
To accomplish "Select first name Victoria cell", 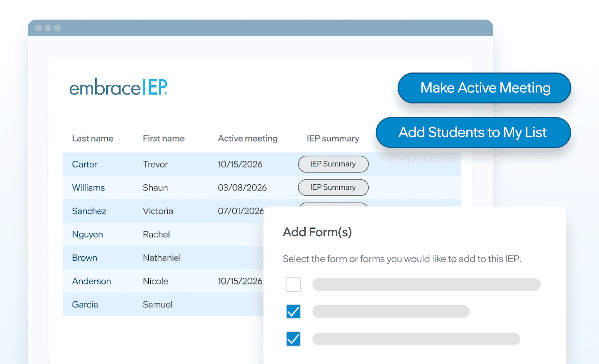I will [x=158, y=211].
